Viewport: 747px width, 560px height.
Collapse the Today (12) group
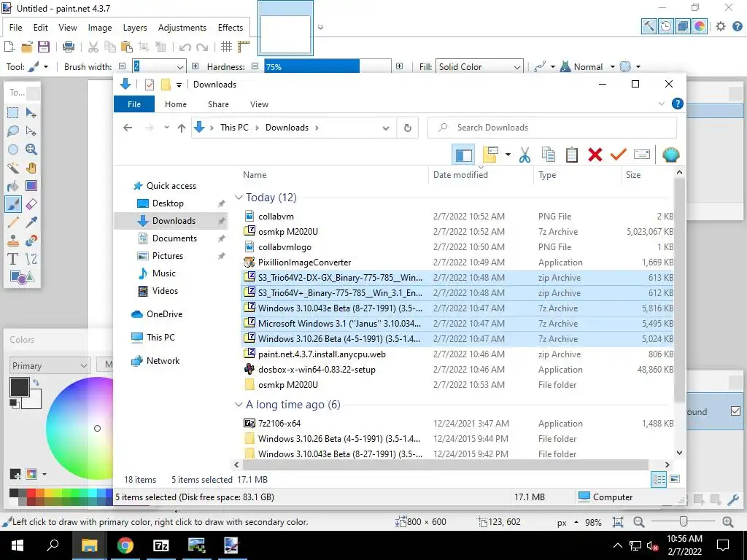pos(239,197)
